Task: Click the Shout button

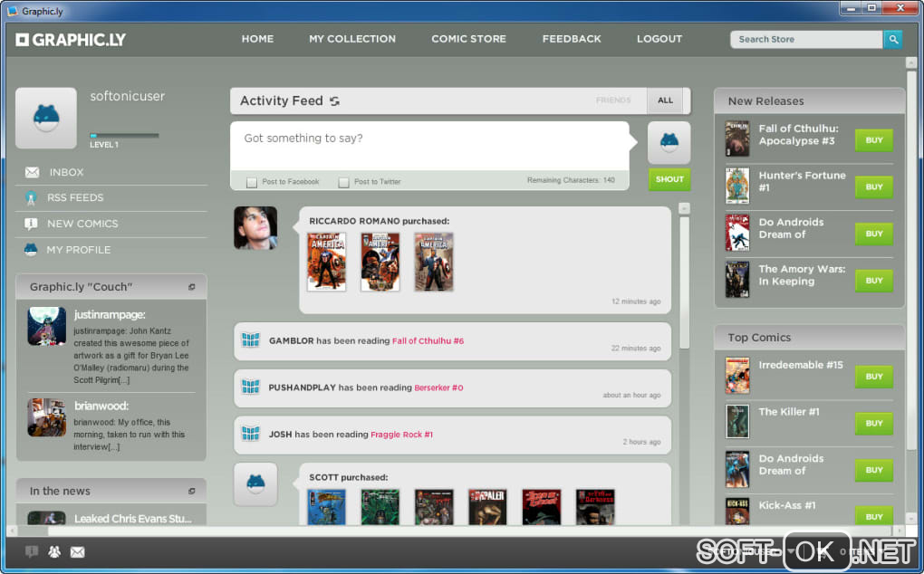Action: click(x=669, y=179)
